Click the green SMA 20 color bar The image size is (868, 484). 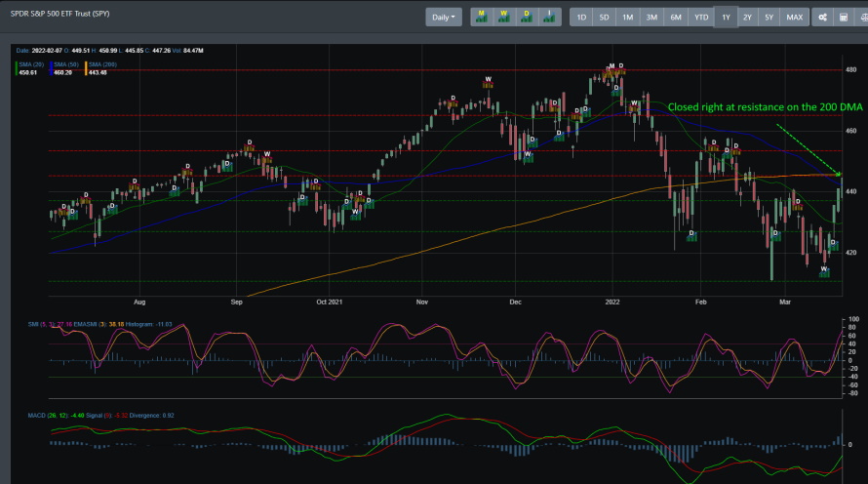[16, 68]
